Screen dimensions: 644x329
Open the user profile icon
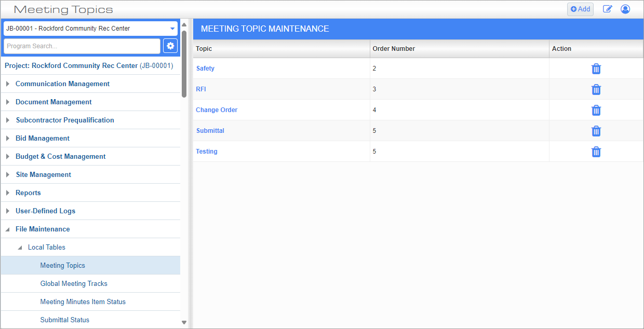pyautogui.click(x=625, y=9)
